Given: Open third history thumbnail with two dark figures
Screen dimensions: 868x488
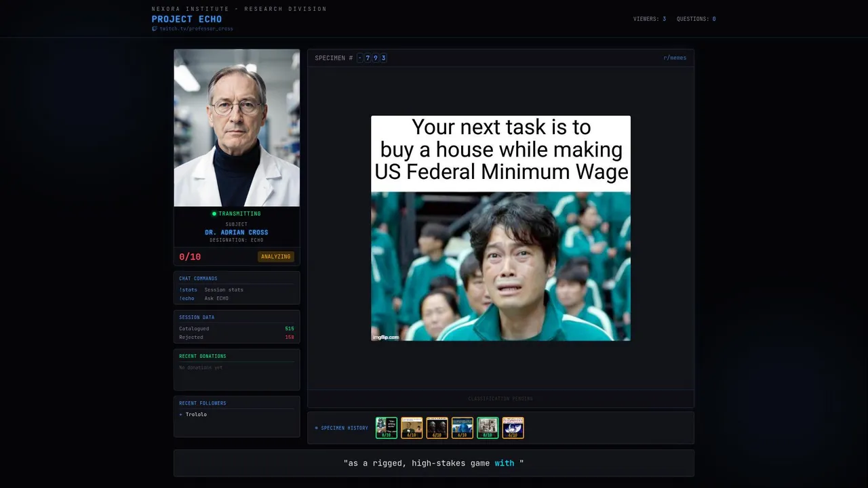Looking at the screenshot, I should 437,428.
